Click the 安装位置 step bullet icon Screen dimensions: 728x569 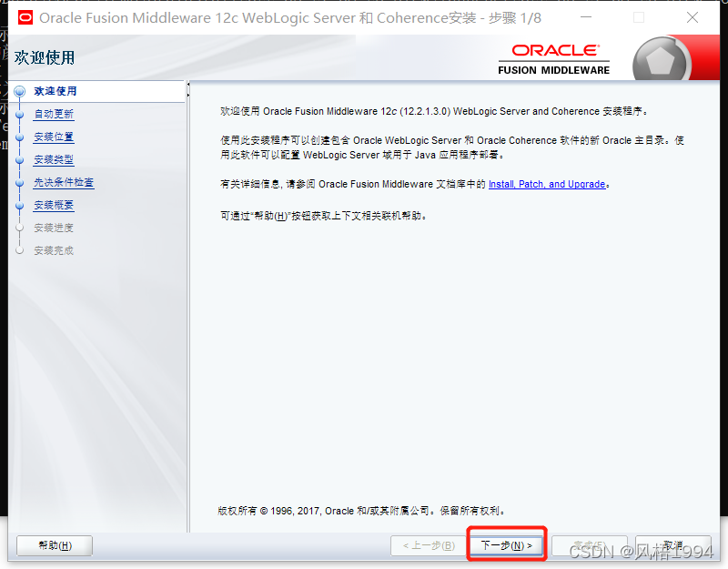click(19, 137)
